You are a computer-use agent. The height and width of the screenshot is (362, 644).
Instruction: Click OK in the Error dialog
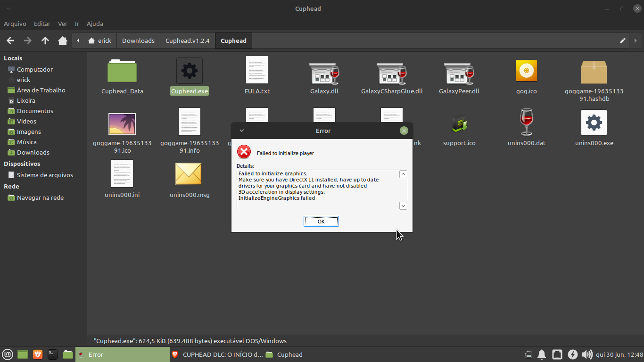point(321,222)
